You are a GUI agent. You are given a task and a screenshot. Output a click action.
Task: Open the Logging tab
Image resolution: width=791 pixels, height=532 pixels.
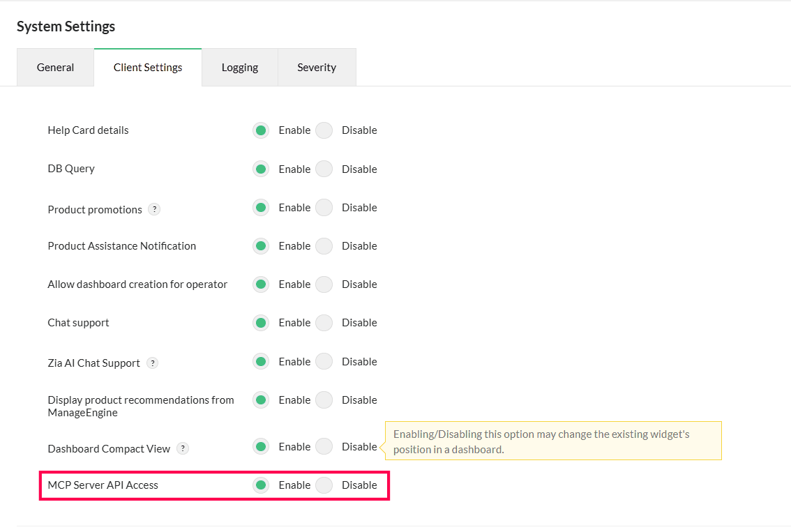click(x=240, y=68)
